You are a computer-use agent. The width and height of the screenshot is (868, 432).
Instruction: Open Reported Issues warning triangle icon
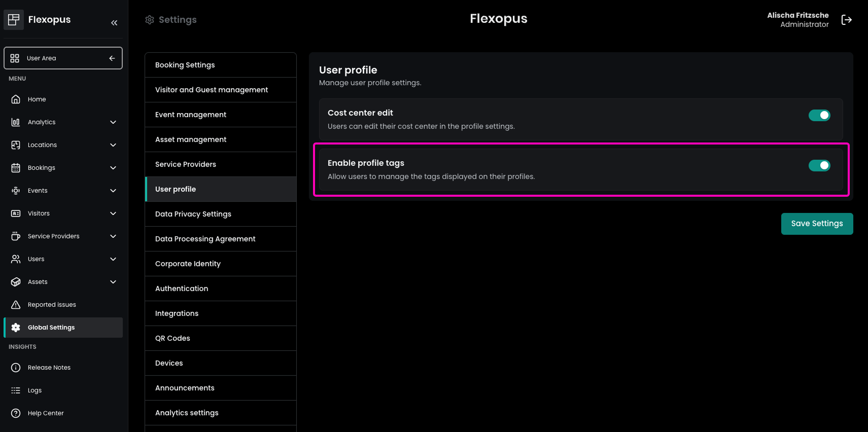point(16,305)
